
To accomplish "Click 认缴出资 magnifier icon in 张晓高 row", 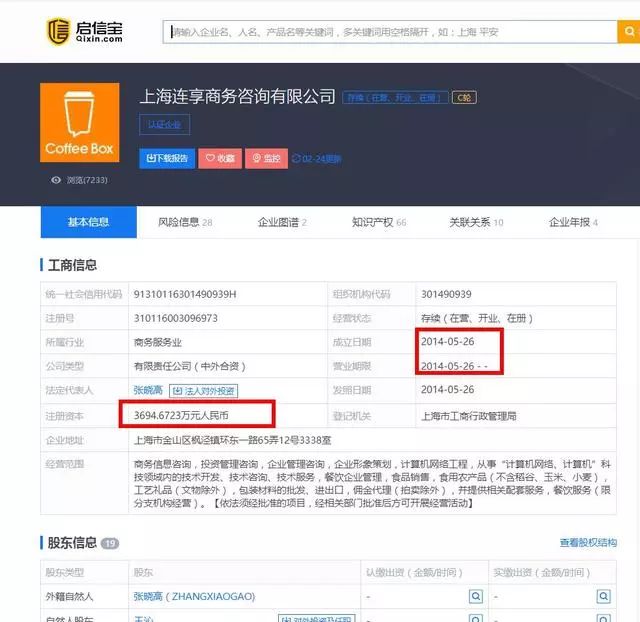I will click(x=476, y=596).
